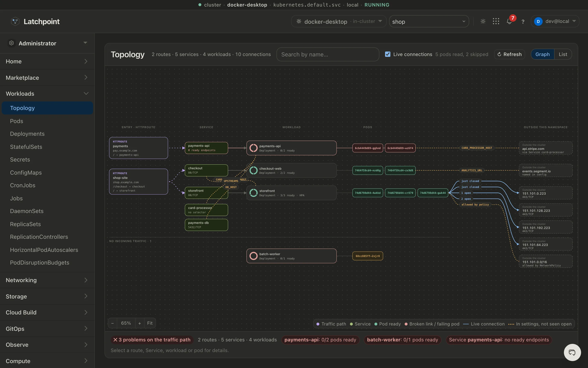This screenshot has width=588, height=368.
Task: Click checkout-web deployment status ring
Action: [253, 170]
